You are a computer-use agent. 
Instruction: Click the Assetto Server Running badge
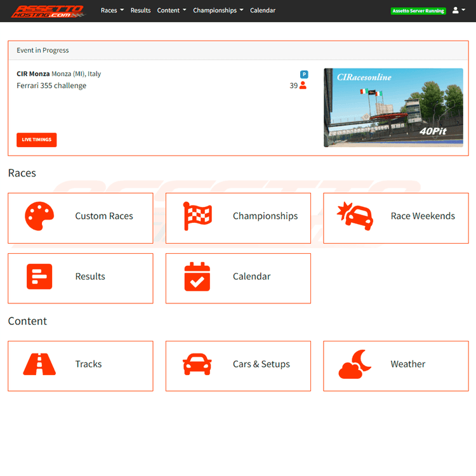pos(418,11)
